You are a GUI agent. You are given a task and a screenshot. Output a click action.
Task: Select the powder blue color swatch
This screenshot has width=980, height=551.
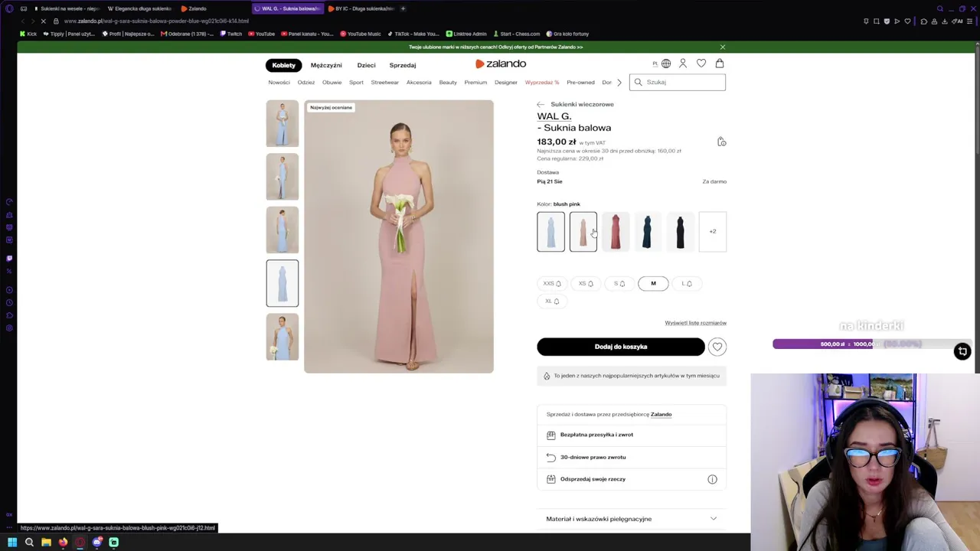pos(551,231)
